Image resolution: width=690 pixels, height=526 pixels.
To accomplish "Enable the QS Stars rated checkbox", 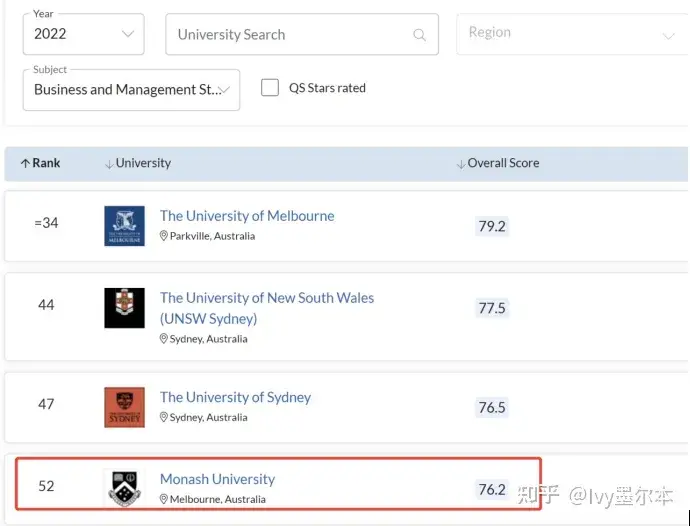I will pyautogui.click(x=270, y=88).
